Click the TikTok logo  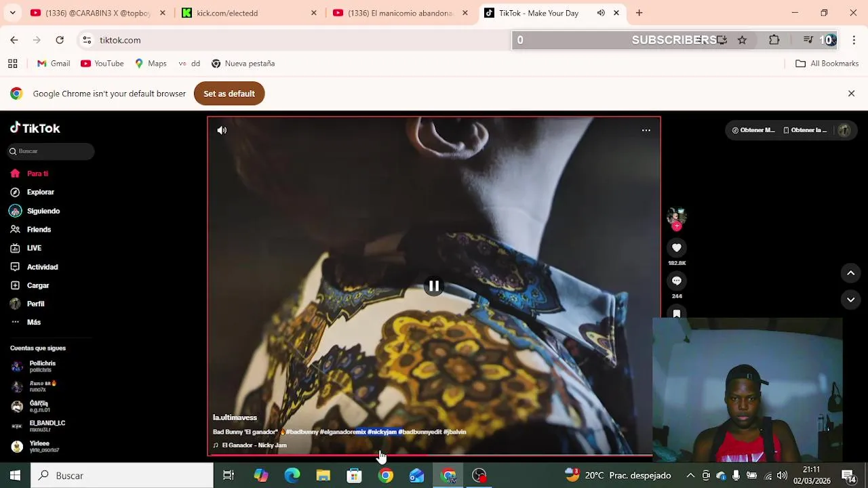tap(35, 128)
